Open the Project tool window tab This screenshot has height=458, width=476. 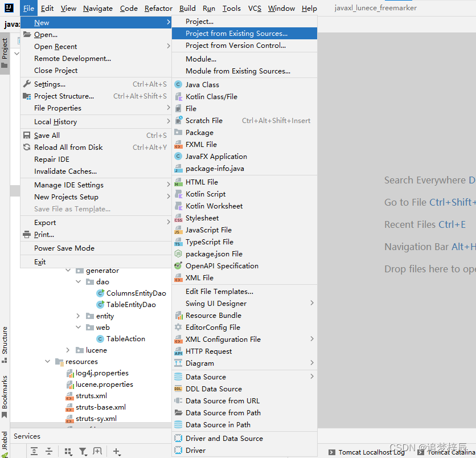coord(5,53)
